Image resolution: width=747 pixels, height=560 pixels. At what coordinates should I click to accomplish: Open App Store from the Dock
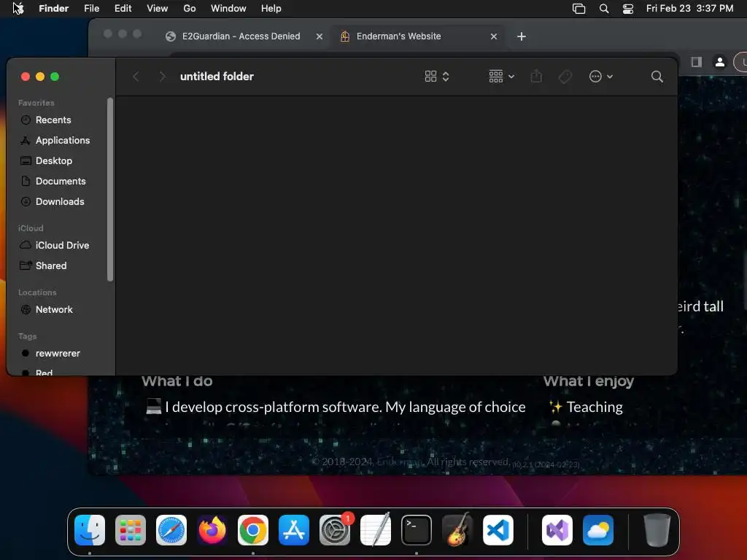point(294,530)
